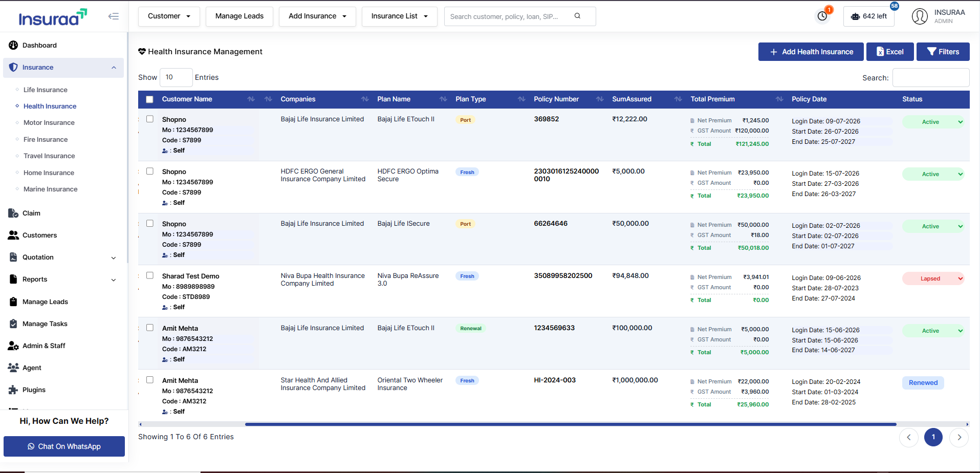Collapse the sidebar with the menu toggle icon
The image size is (980, 473).
(114, 16)
